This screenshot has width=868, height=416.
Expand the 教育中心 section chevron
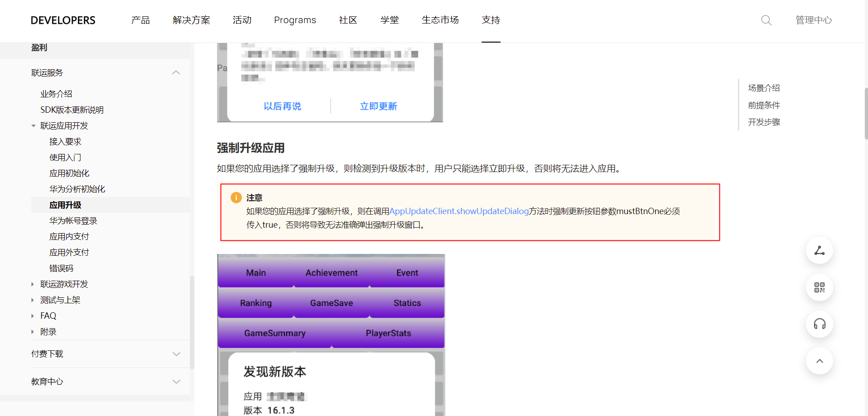click(176, 382)
